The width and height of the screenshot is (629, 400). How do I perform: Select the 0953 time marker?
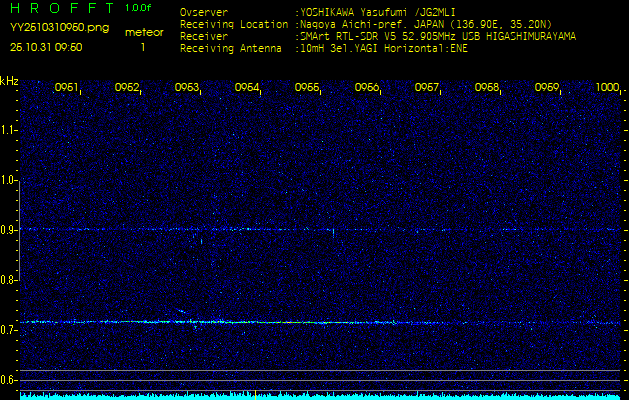click(187, 88)
